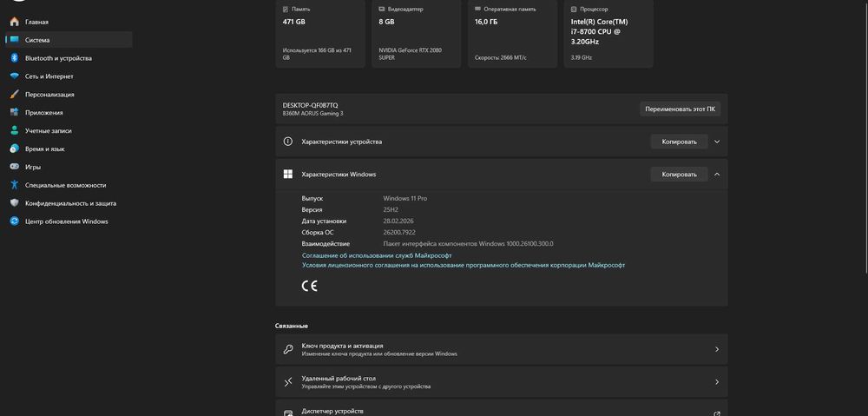
Task: Expand the Характеристики устройства section chevron
Action: 717,142
